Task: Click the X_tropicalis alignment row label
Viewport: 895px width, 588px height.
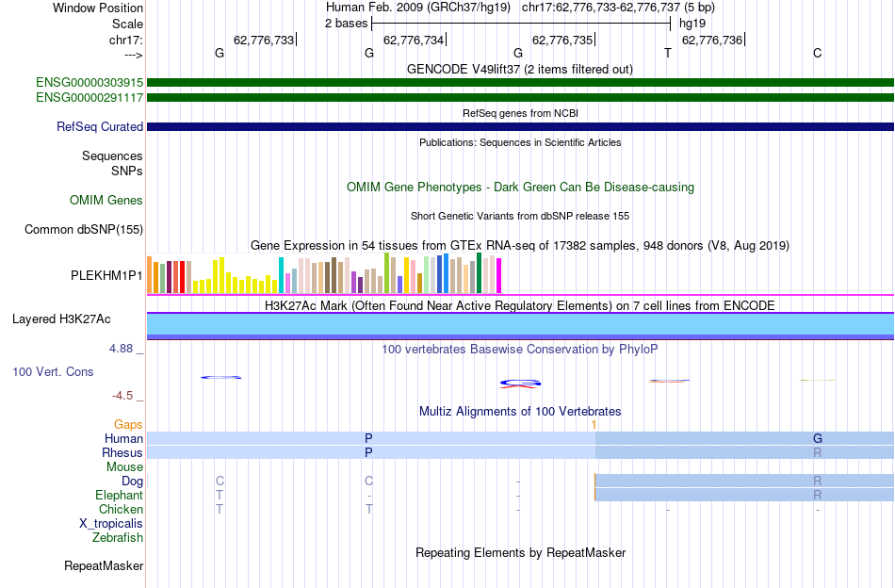Action: [x=111, y=524]
